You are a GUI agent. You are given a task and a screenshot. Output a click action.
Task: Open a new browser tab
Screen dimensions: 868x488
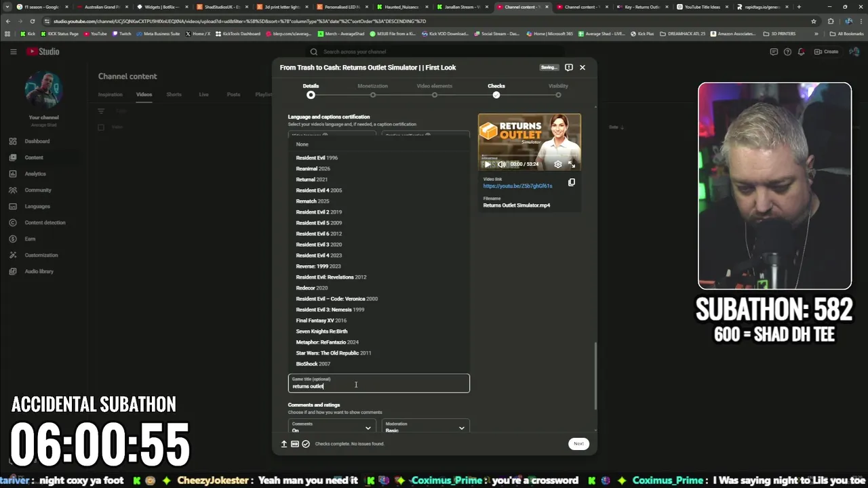coord(799,7)
